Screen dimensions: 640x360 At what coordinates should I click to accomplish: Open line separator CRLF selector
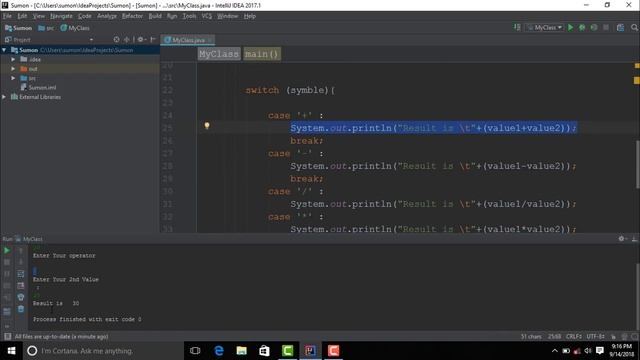click(574, 336)
